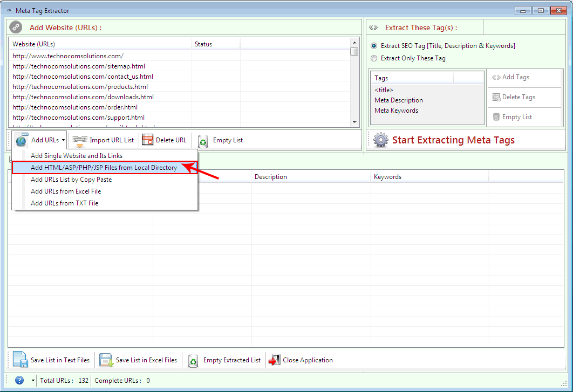Click the URL list Empty List label
Viewport: 573px width, 392px height.
tap(228, 140)
